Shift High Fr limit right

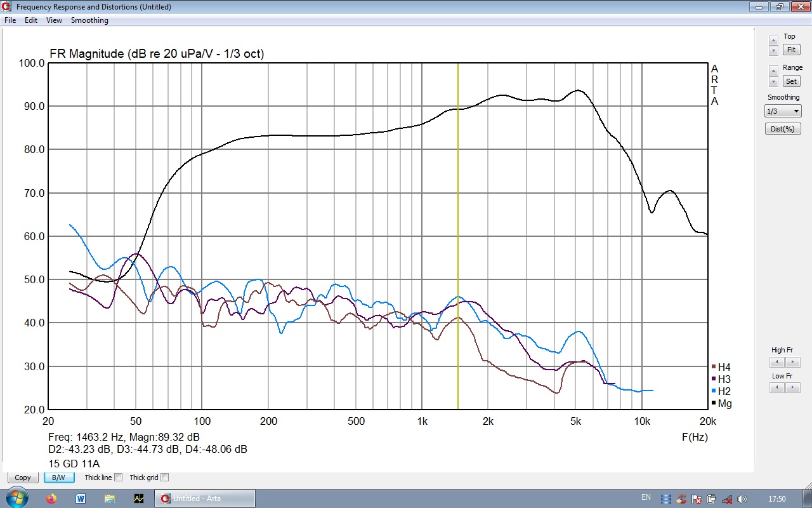tap(792, 362)
